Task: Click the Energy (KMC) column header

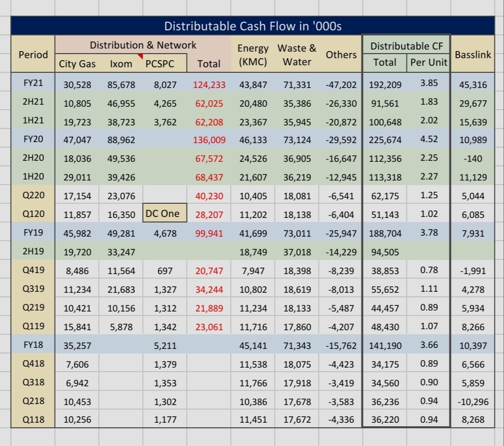Action: [x=252, y=55]
